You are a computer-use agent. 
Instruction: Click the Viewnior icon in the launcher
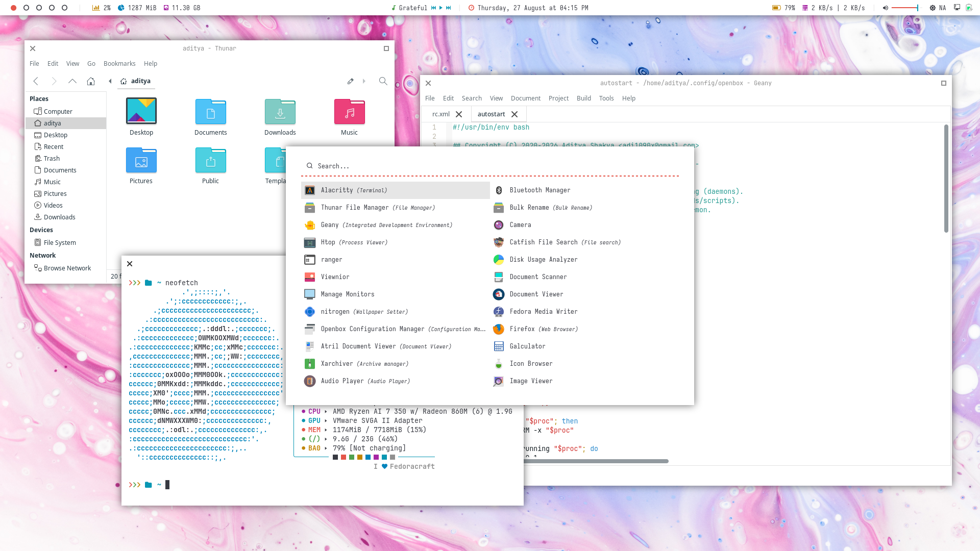[x=310, y=277]
